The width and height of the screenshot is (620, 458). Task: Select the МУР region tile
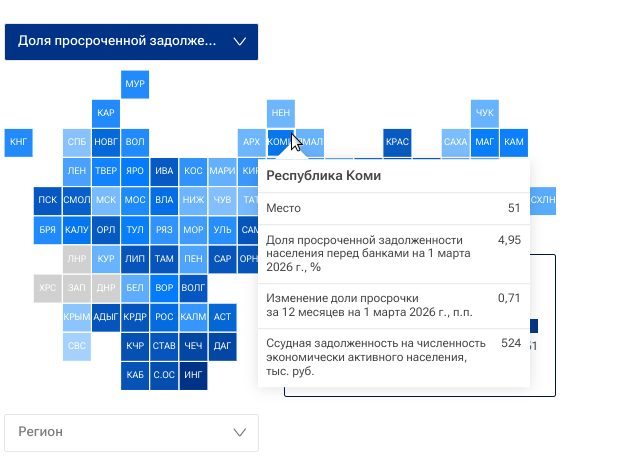tap(135, 84)
